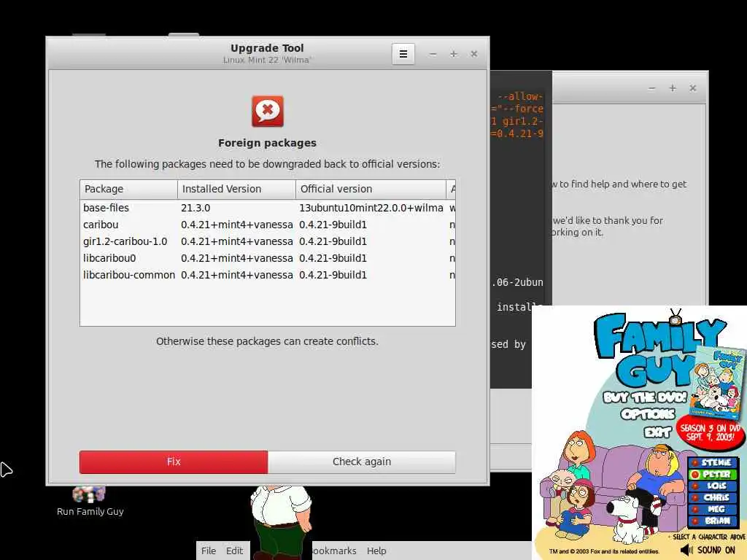Click the 21.3.0 installed version cell
The image size is (747, 560).
coord(196,208)
